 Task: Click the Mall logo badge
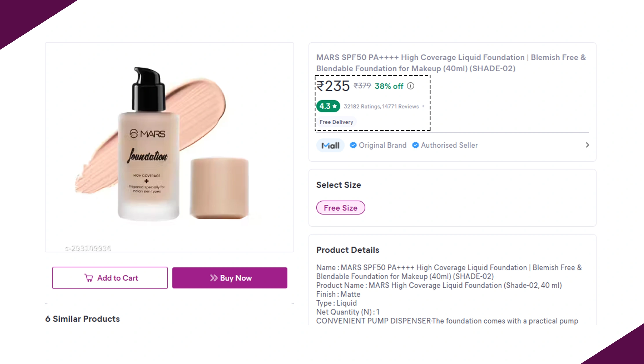tap(330, 145)
